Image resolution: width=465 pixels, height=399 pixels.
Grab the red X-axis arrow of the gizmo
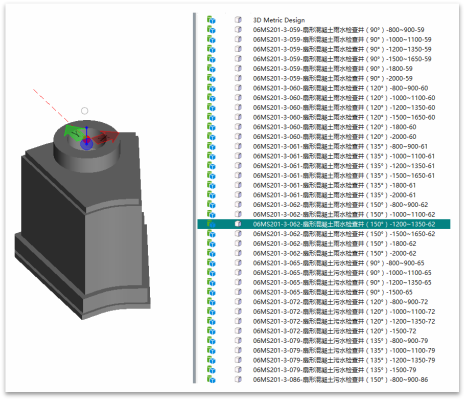pyautogui.click(x=105, y=137)
